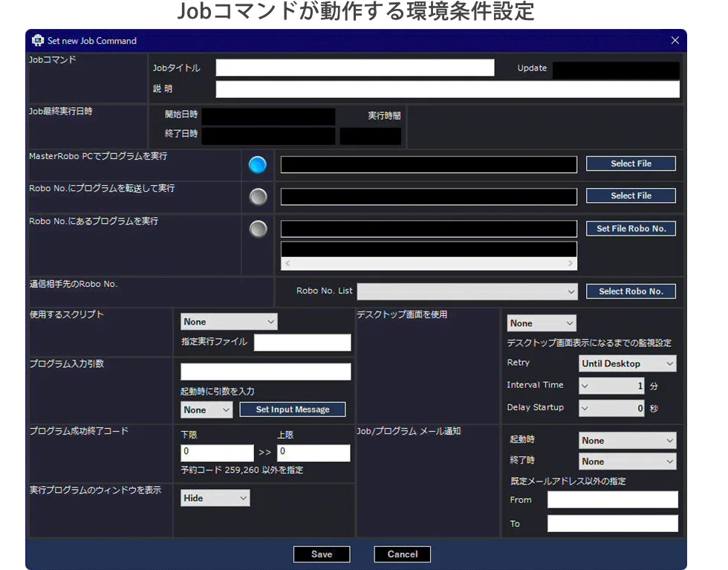Cancel the job command dialog
This screenshot has height=570, width=728.
[403, 554]
